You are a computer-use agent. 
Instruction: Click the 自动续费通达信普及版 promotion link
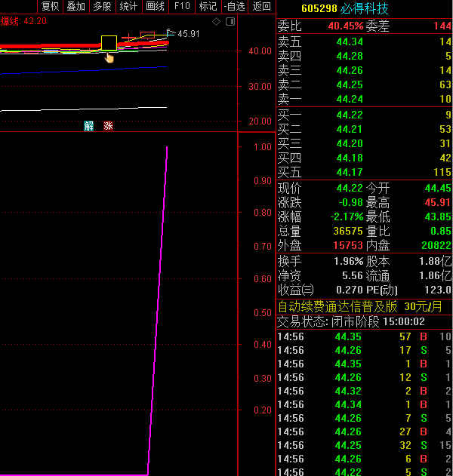337,306
